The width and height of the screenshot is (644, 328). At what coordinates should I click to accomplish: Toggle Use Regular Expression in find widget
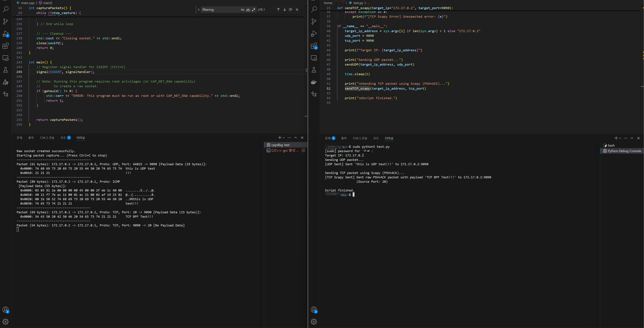(x=254, y=10)
